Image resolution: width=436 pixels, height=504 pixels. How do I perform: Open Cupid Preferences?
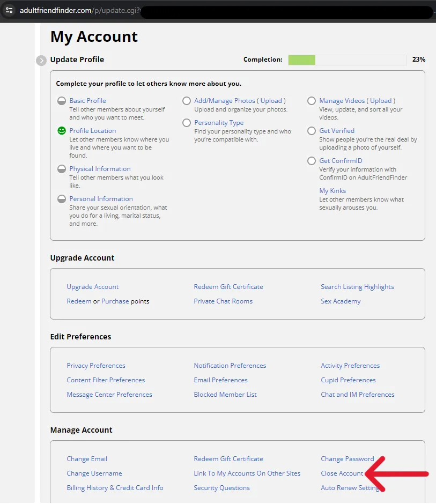(348, 380)
